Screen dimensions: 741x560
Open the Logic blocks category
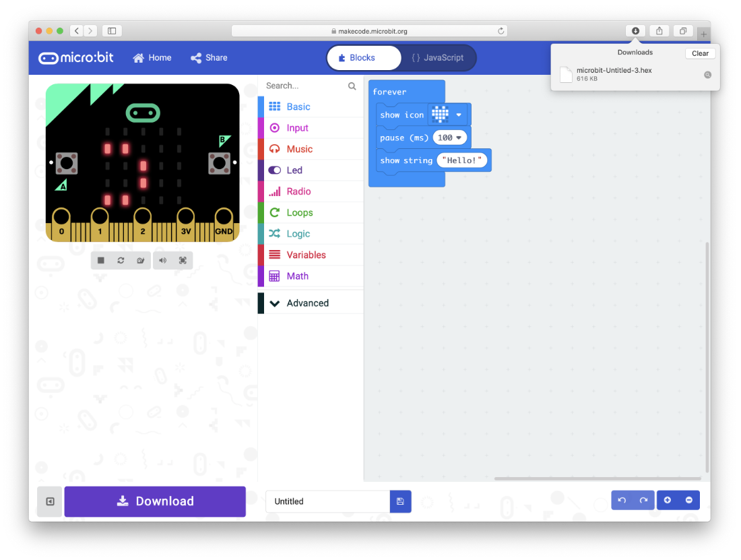pyautogui.click(x=311, y=234)
